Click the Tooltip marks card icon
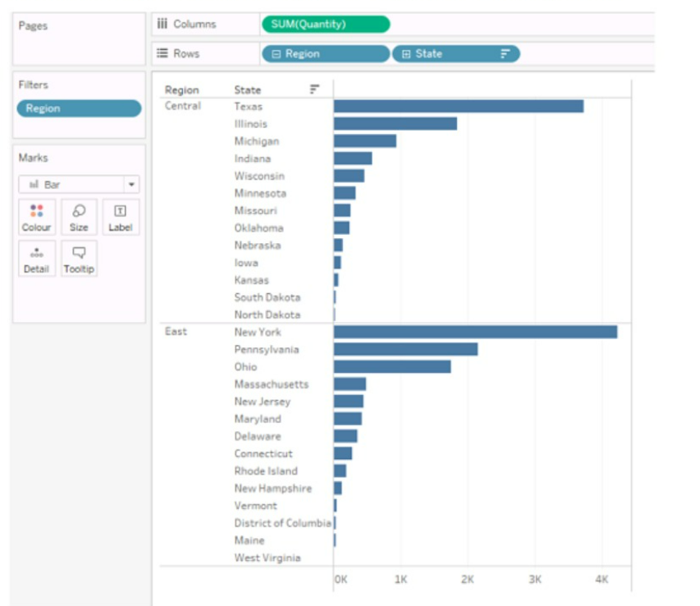Image resolution: width=700 pixels, height=606 pixels. pos(79,253)
